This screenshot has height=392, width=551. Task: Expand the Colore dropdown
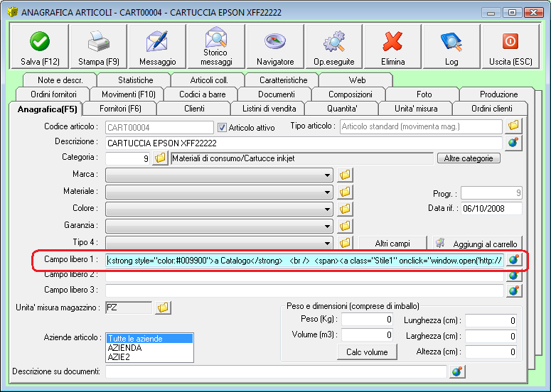point(327,209)
